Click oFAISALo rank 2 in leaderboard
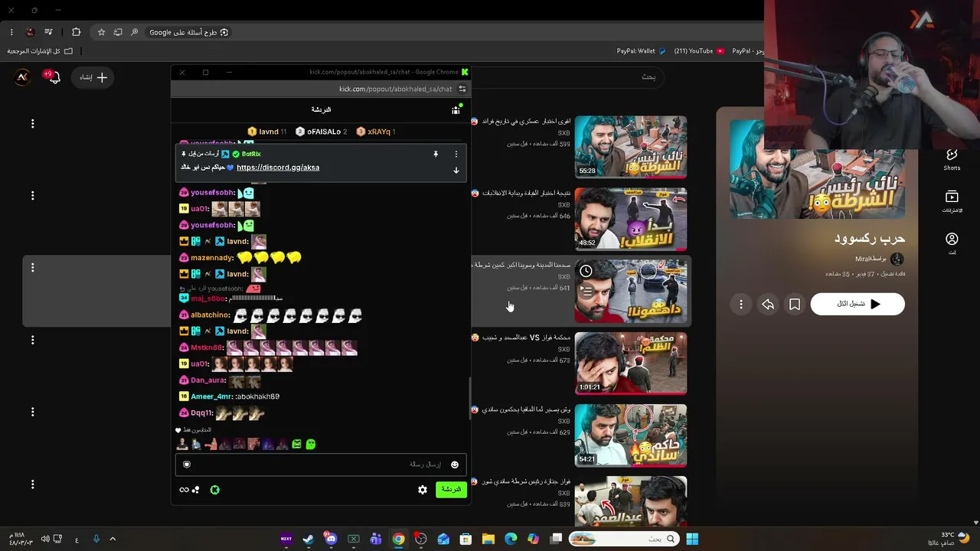Viewport: 980px width, 551px height. point(322,132)
